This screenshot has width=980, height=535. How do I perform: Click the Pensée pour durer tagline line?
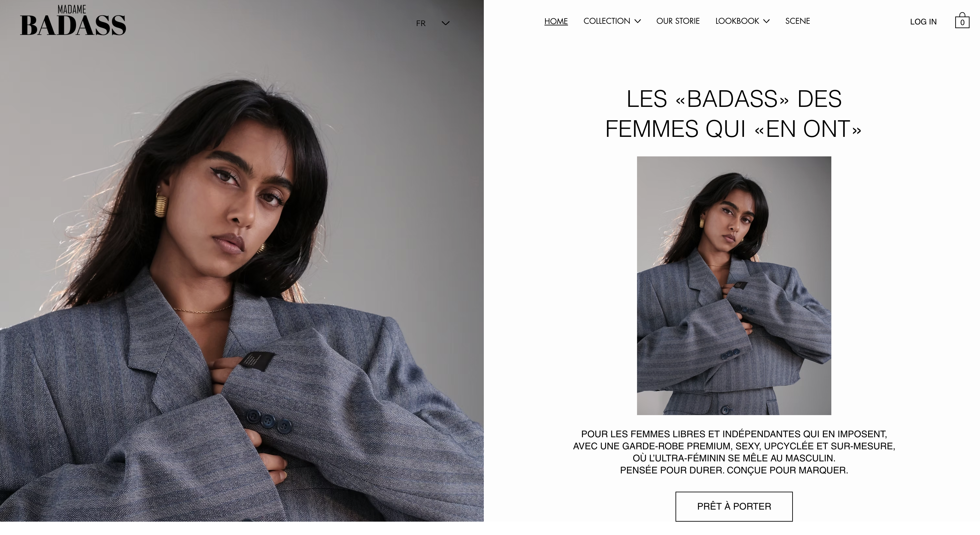pyautogui.click(x=734, y=470)
